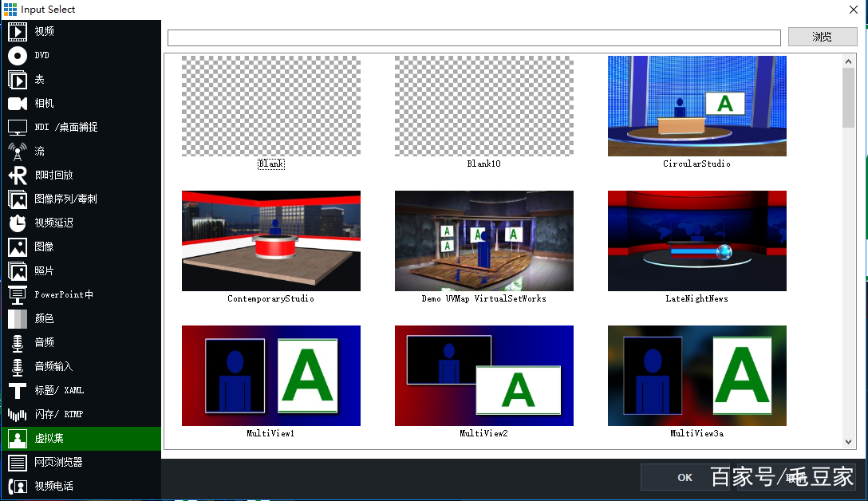Viewport: 868px width, 501px height.
Task: Click the 流 stream antenna icon
Action: (x=18, y=152)
